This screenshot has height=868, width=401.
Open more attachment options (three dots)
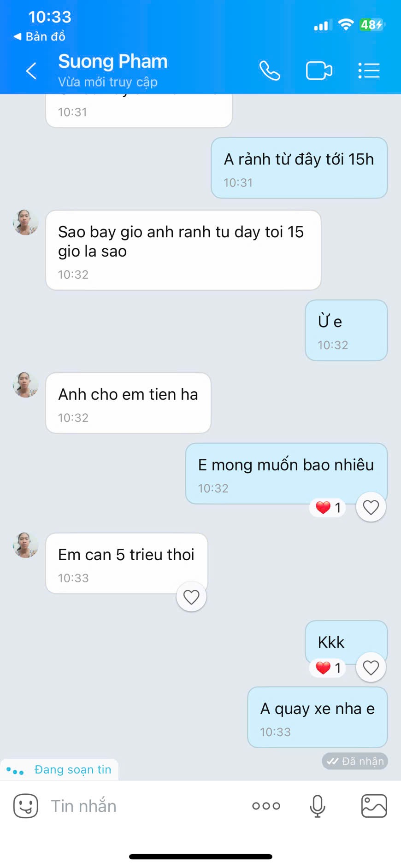(266, 806)
